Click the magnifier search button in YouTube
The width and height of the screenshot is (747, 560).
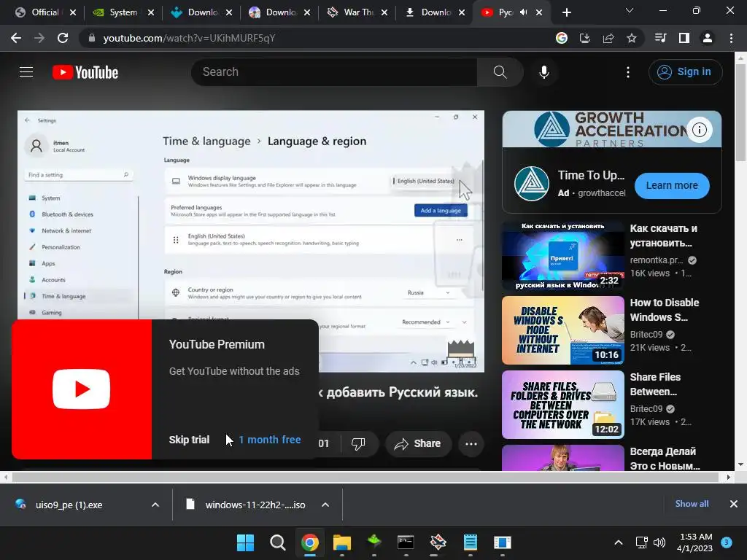[x=500, y=72]
